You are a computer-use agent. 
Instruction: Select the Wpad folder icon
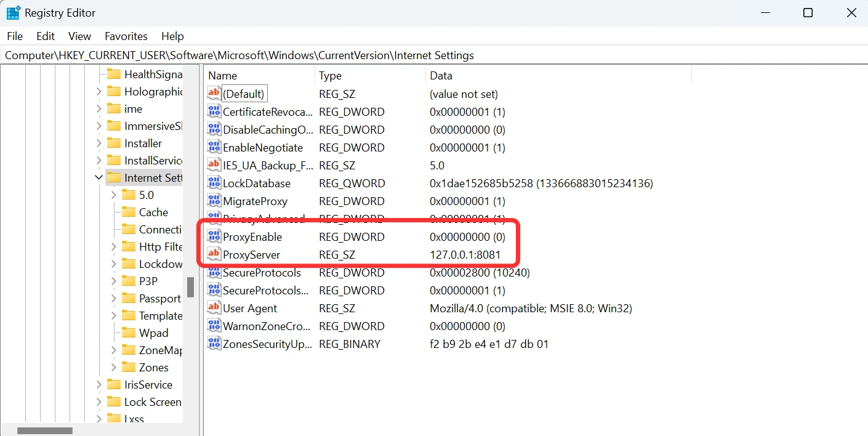[x=129, y=333]
